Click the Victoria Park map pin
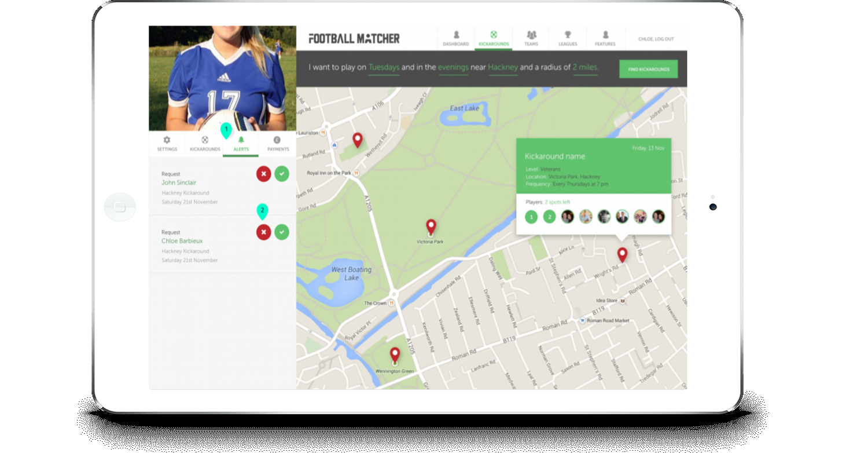 [431, 226]
